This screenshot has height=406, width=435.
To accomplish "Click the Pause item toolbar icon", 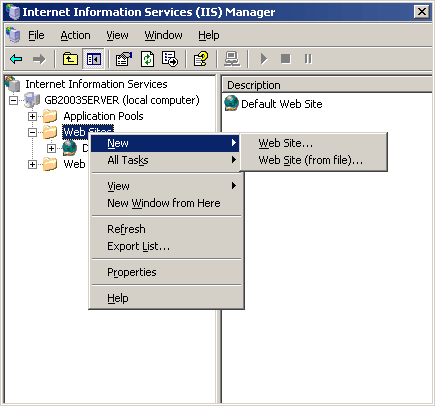I will tap(308, 59).
